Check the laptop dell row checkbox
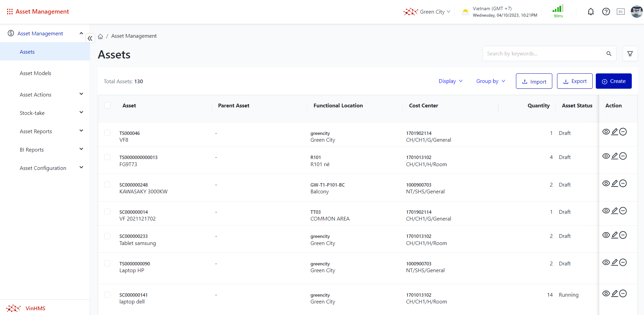 (x=107, y=295)
